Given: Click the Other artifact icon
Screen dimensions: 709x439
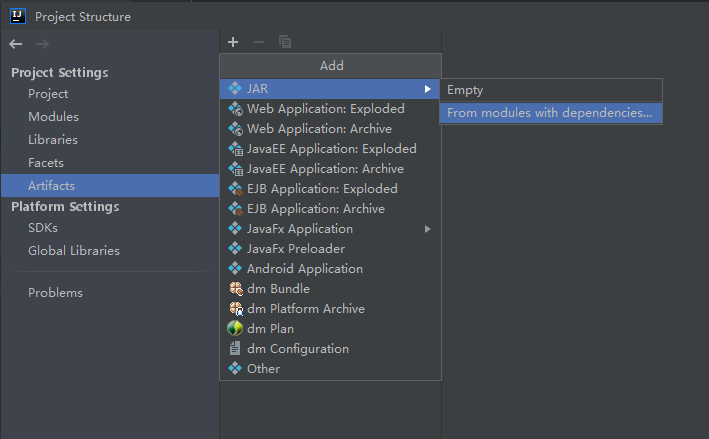Looking at the screenshot, I should coord(235,368).
